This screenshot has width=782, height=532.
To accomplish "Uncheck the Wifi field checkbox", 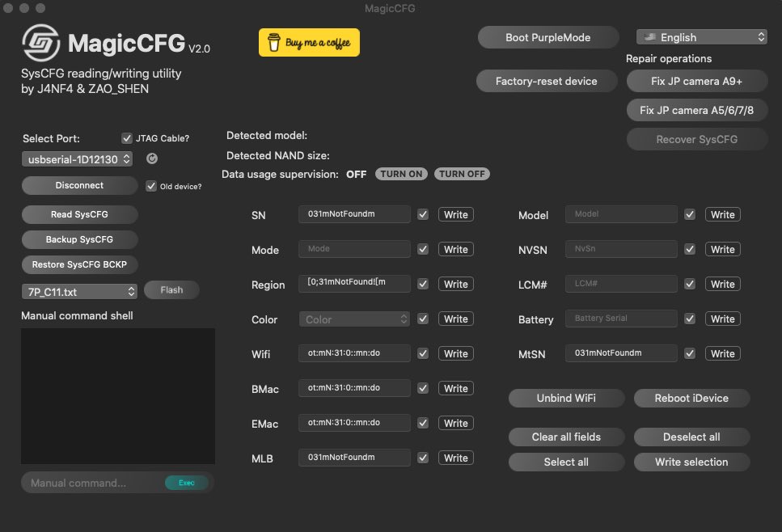I will pos(423,353).
